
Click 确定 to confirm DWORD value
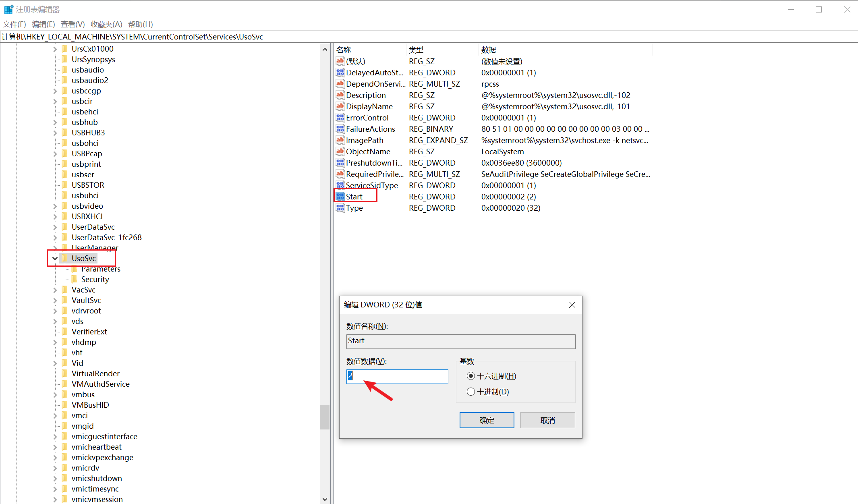click(487, 420)
